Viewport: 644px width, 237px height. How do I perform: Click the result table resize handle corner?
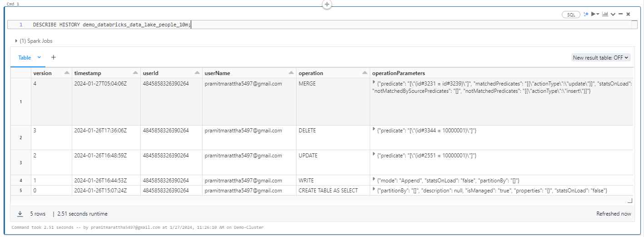click(629, 201)
